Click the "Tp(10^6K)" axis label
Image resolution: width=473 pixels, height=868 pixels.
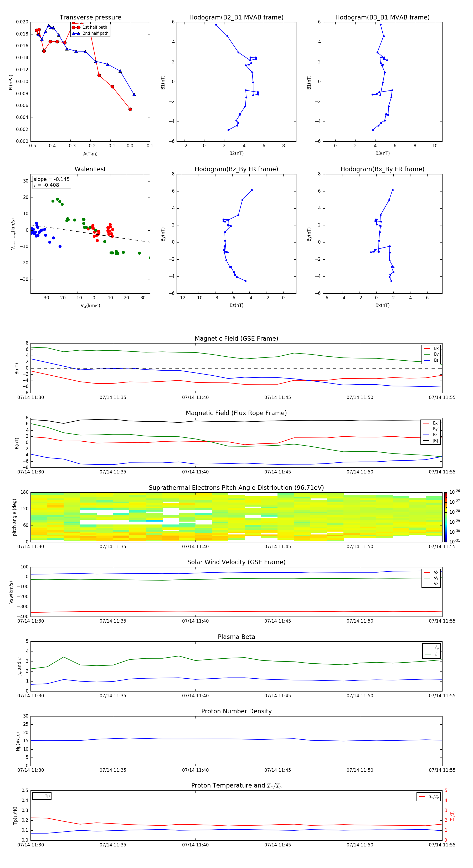click(15, 816)
